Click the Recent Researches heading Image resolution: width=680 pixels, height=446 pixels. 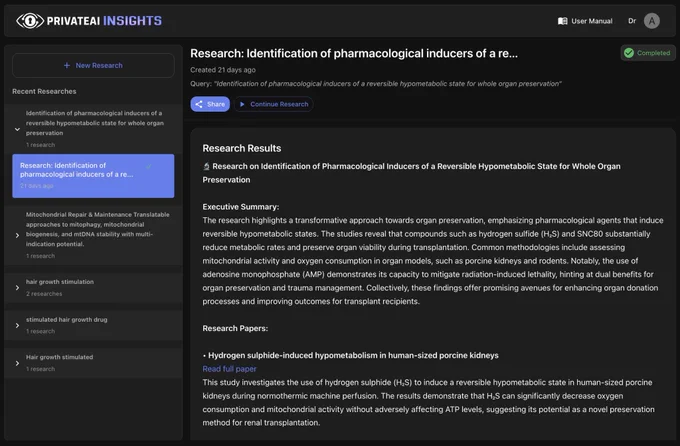(44, 92)
